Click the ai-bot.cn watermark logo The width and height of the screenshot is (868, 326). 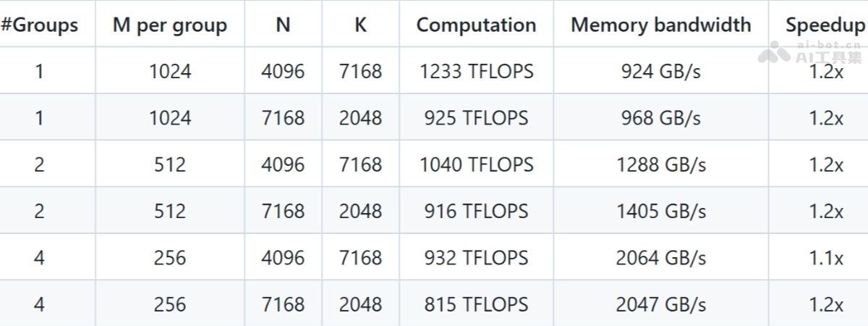pyautogui.click(x=810, y=51)
